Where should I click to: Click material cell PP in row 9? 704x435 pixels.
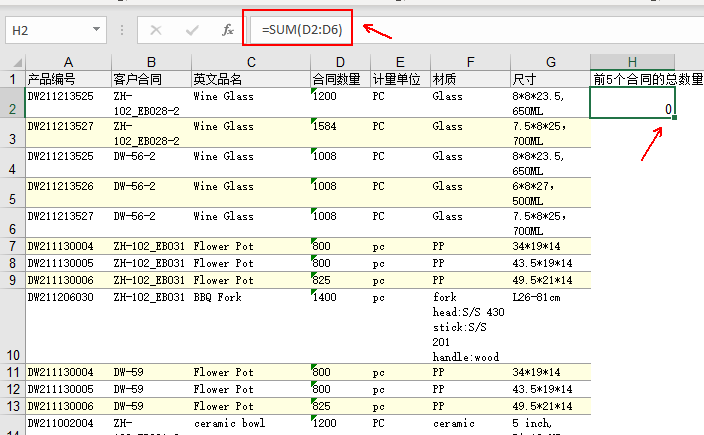(x=470, y=280)
